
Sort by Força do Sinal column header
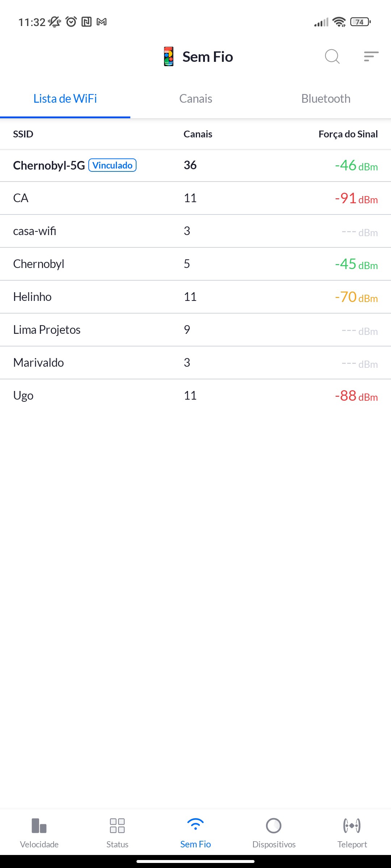[x=348, y=134]
